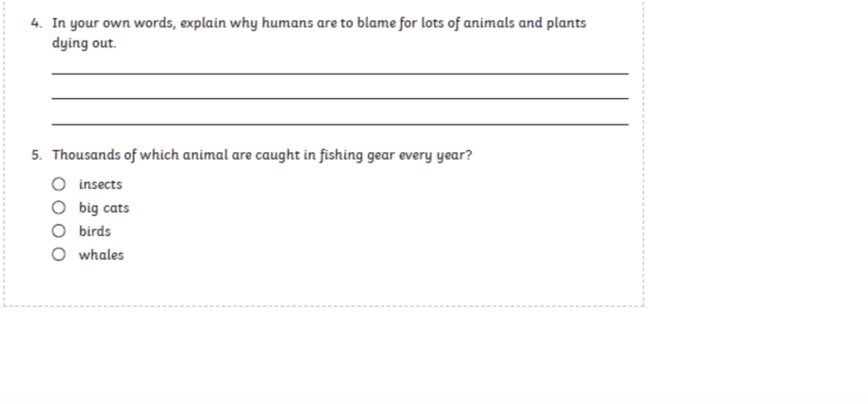Click the second answer line under question 4
Viewport: 868px width, 404px height.
click(340, 98)
